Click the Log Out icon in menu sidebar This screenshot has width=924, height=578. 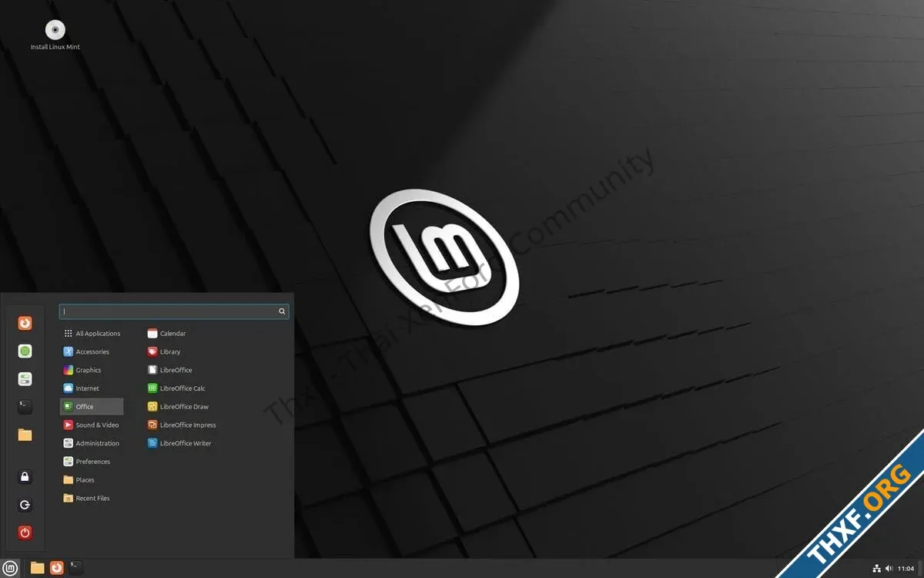click(25, 505)
